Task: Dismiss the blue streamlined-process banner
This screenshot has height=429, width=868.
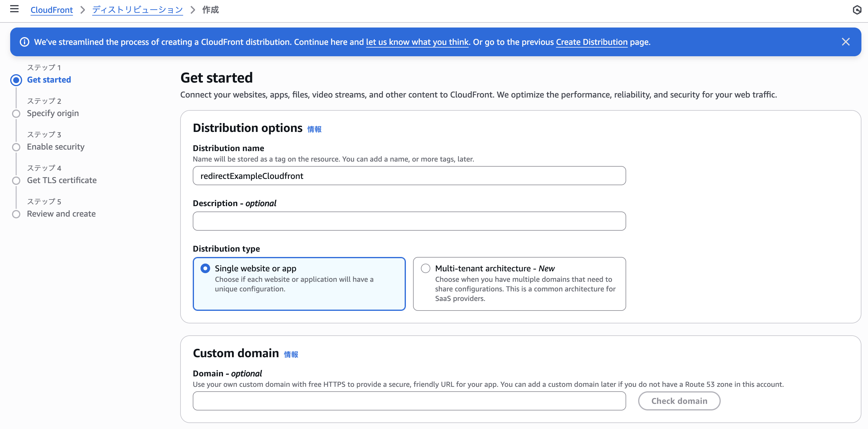Action: coord(846,42)
